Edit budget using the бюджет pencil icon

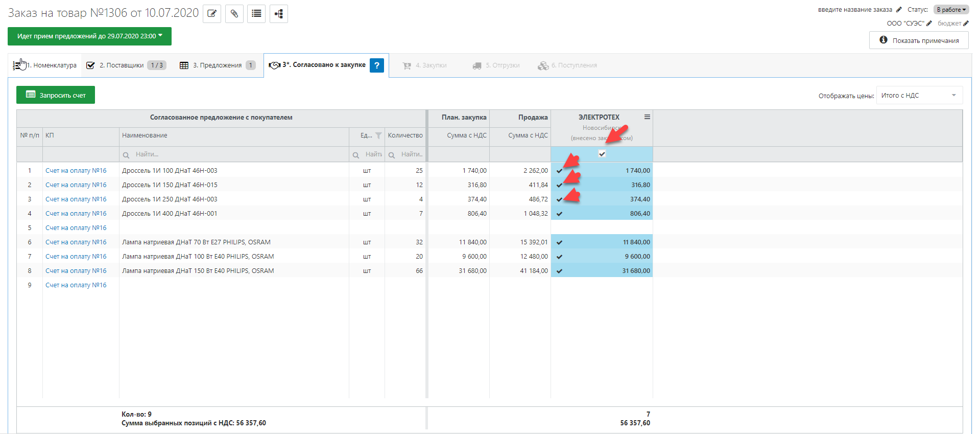pyautogui.click(x=966, y=24)
